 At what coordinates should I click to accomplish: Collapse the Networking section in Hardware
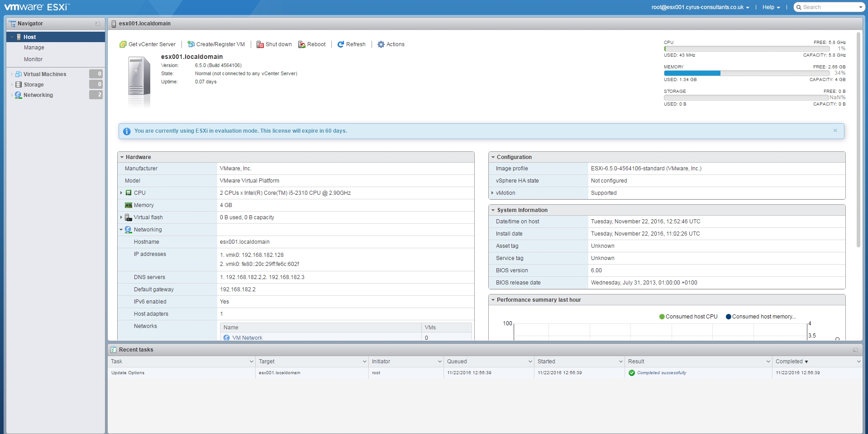coord(121,230)
